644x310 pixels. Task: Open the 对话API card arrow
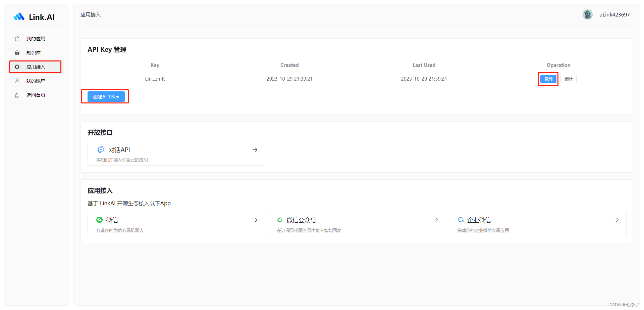(255, 150)
